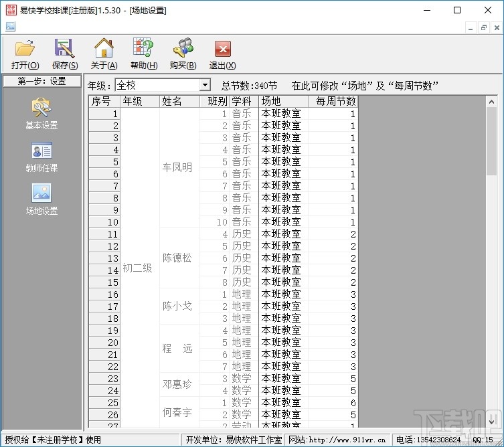504x447 pixels.
Task: Expand the 年级 dropdown arrow
Action: [205, 85]
